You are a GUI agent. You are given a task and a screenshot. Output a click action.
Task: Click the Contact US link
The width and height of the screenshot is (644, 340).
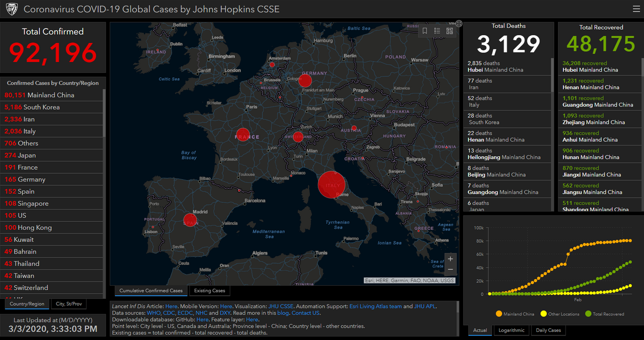click(305, 313)
